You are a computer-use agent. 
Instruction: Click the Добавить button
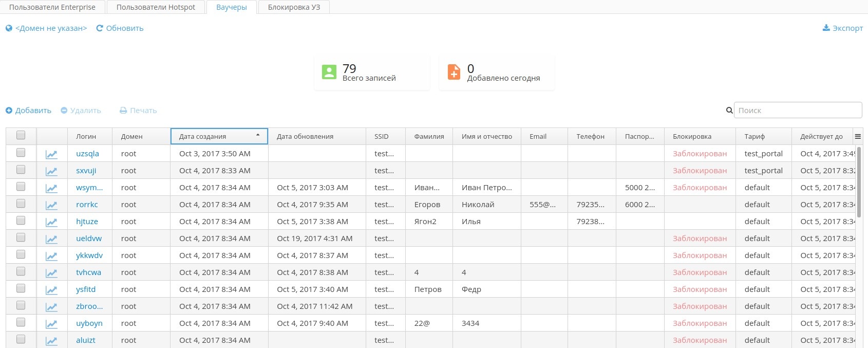click(x=29, y=111)
